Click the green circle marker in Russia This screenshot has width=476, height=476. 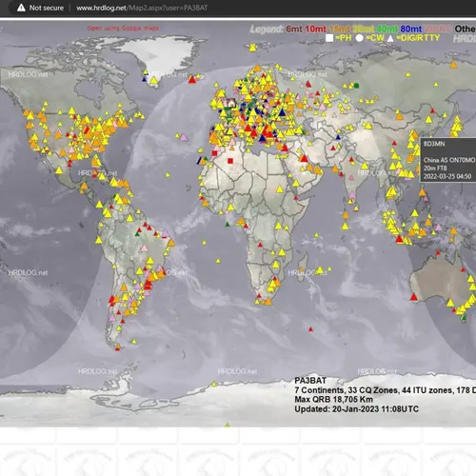(356, 86)
